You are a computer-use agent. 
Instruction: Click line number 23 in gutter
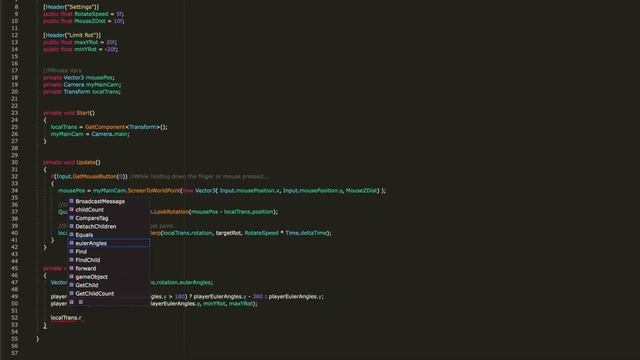coord(15,113)
